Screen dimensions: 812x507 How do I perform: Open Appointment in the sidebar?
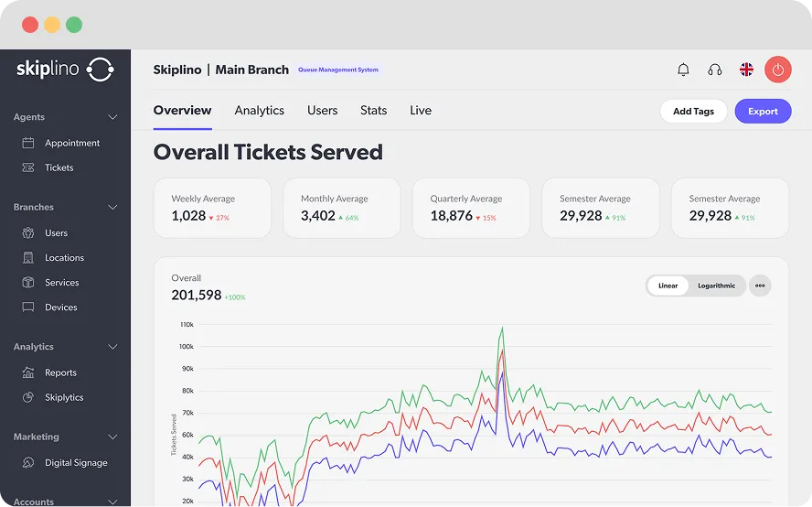[x=72, y=143]
